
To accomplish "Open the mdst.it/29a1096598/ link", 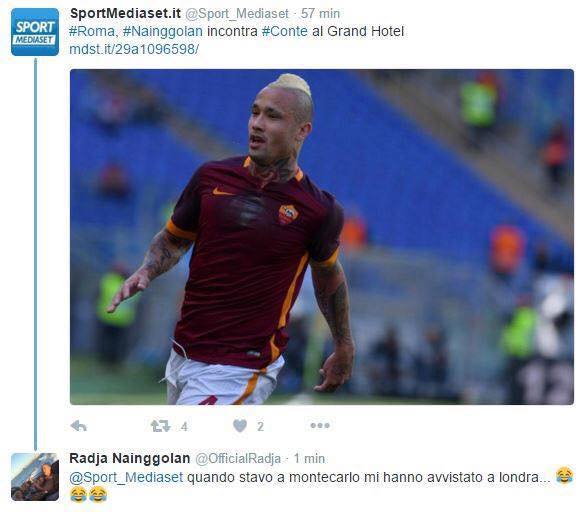I will pyautogui.click(x=134, y=49).
